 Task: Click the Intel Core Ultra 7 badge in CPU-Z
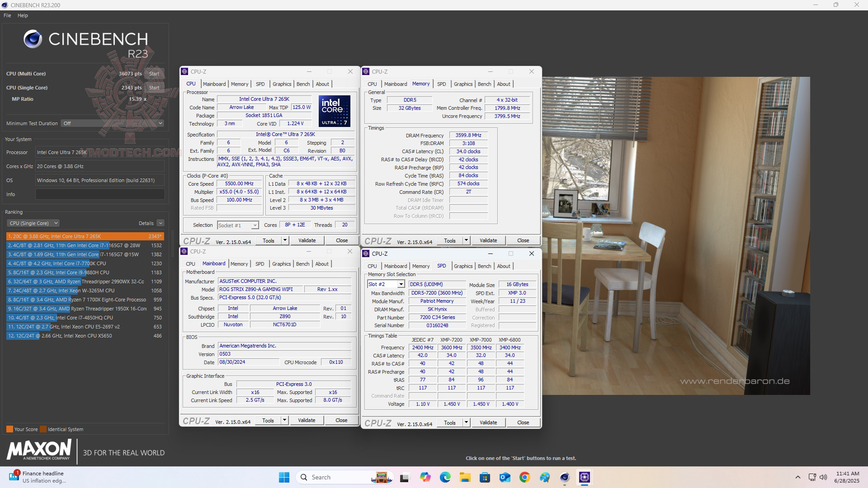[335, 111]
